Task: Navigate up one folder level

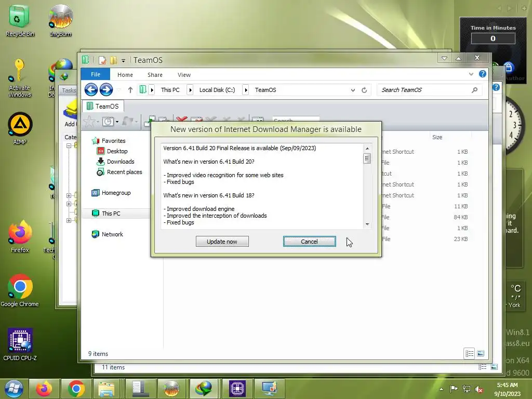Action: [x=130, y=90]
